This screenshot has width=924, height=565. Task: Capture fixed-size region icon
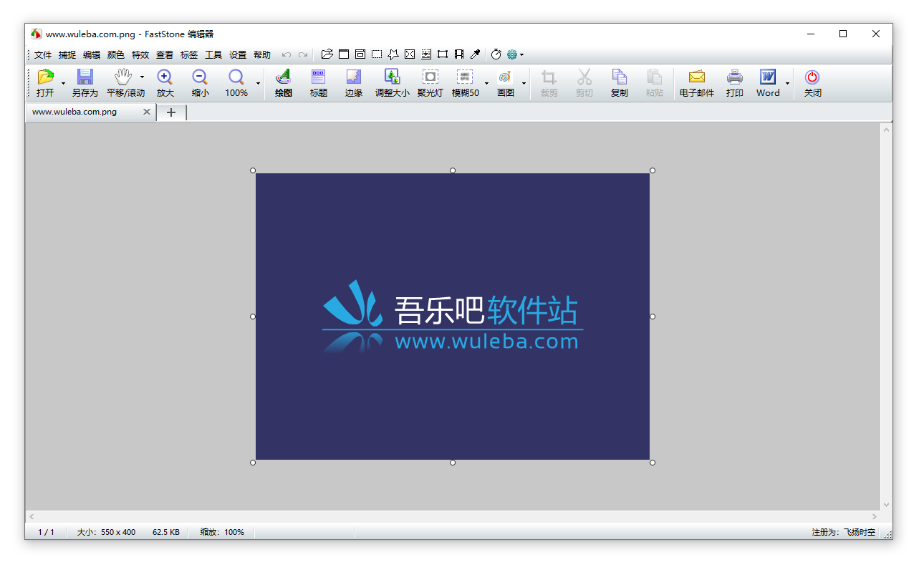[x=443, y=54]
